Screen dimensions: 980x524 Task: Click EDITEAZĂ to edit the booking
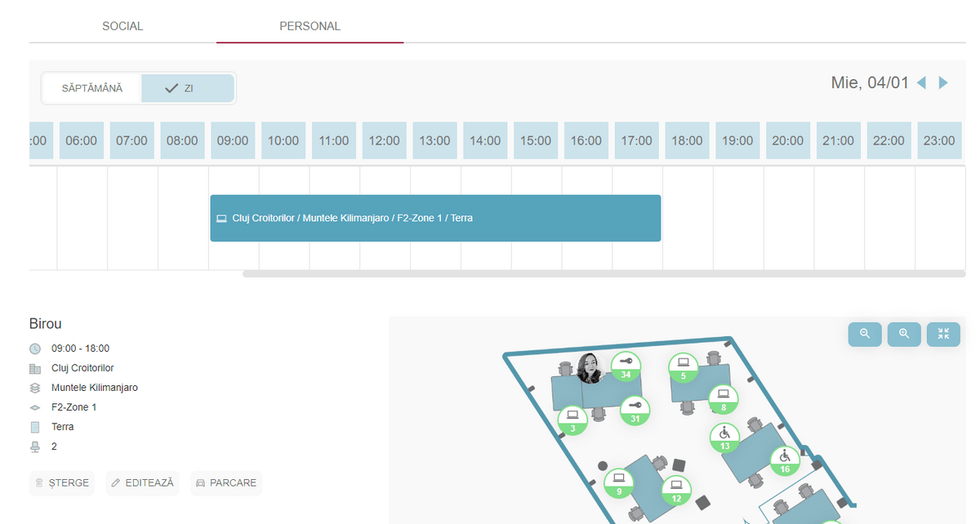[x=142, y=483]
